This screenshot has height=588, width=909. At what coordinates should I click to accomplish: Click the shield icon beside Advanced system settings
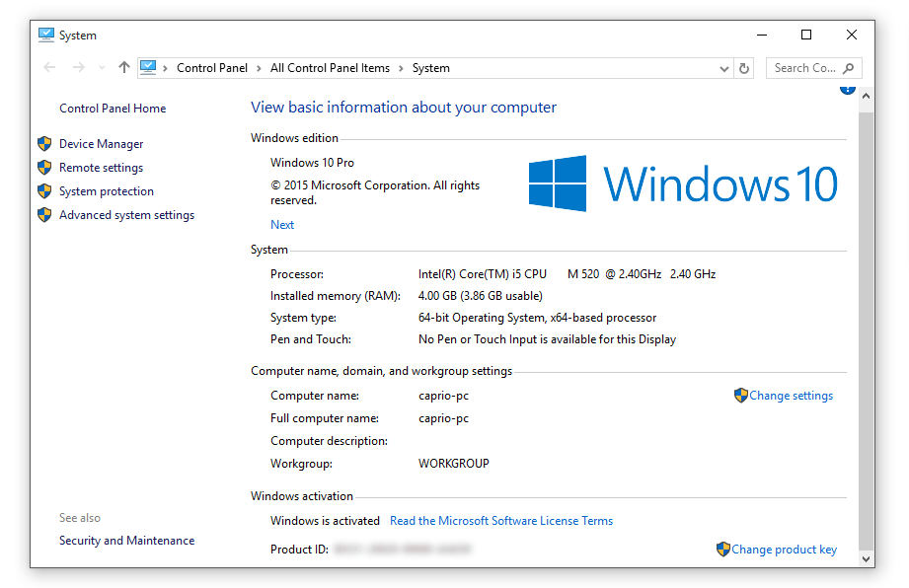44,215
